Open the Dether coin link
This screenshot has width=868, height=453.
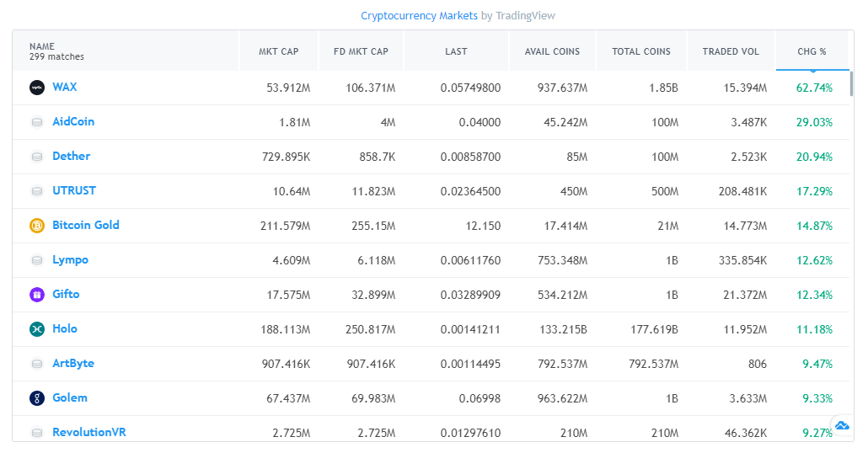[71, 157]
